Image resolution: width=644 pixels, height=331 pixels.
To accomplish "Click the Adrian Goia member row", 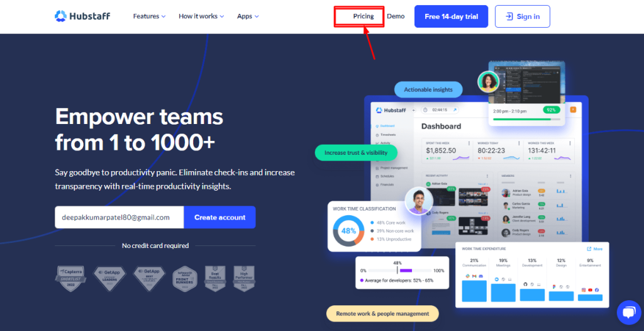I will pyautogui.click(x=536, y=193).
